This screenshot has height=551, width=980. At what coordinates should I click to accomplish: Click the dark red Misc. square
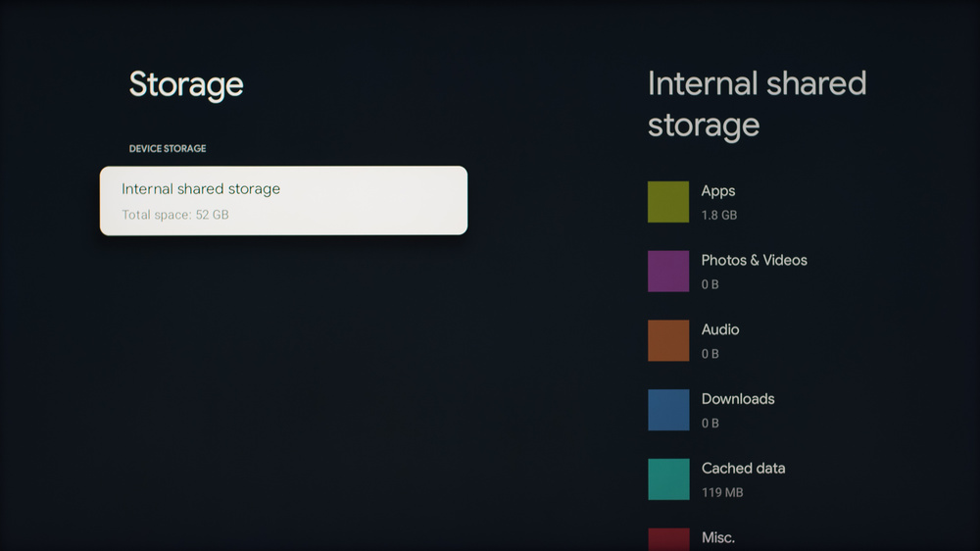(668, 539)
